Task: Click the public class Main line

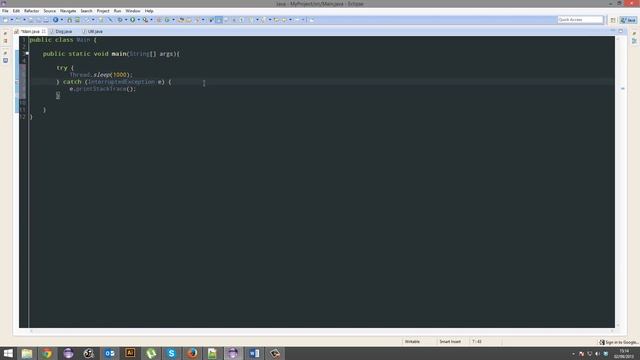Action: click(63, 40)
